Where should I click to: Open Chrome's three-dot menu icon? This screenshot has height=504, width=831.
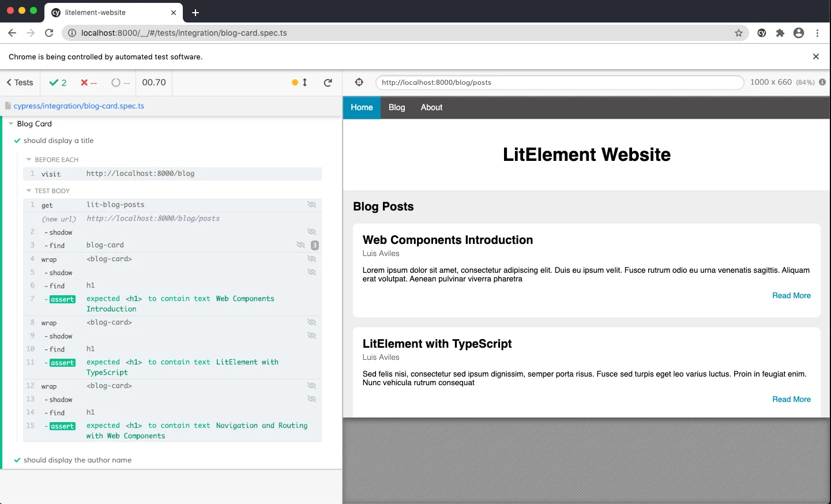click(x=818, y=33)
